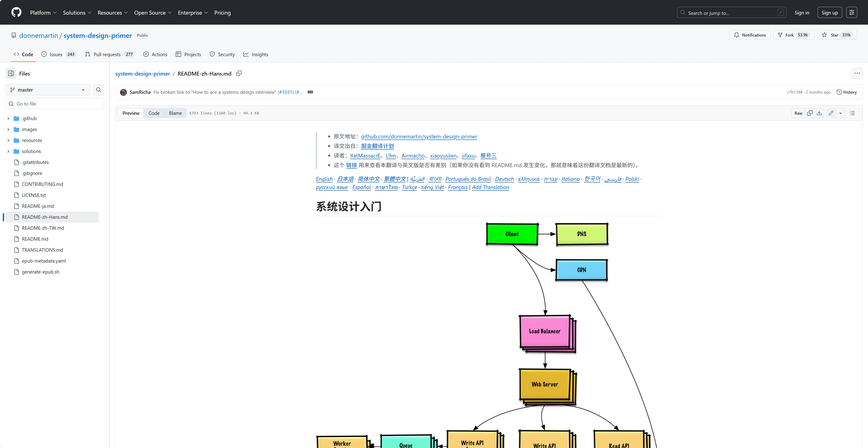Switch to the Blame tab
This screenshot has width=868, height=448.
coord(175,113)
